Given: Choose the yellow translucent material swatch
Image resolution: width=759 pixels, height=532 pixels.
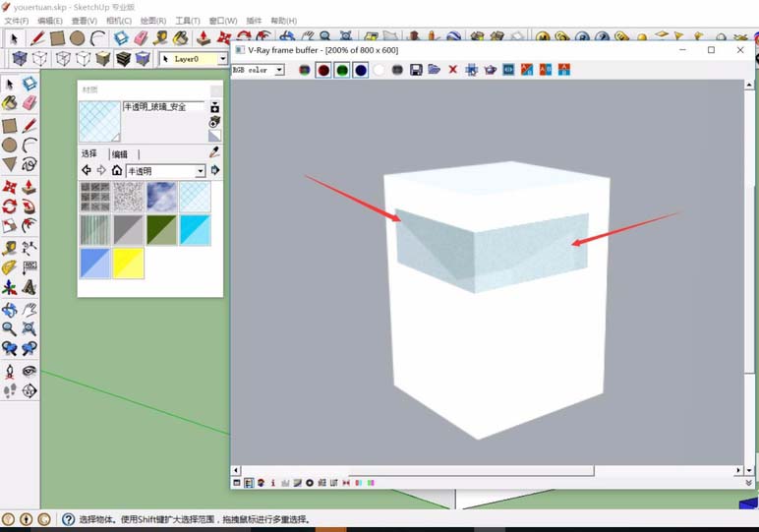Looking at the screenshot, I should pos(128,263).
